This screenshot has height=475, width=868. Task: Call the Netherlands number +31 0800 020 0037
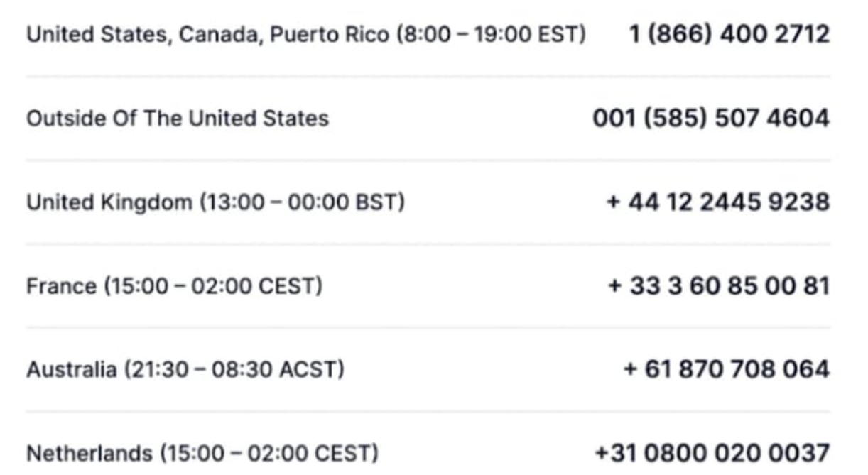pyautogui.click(x=712, y=453)
